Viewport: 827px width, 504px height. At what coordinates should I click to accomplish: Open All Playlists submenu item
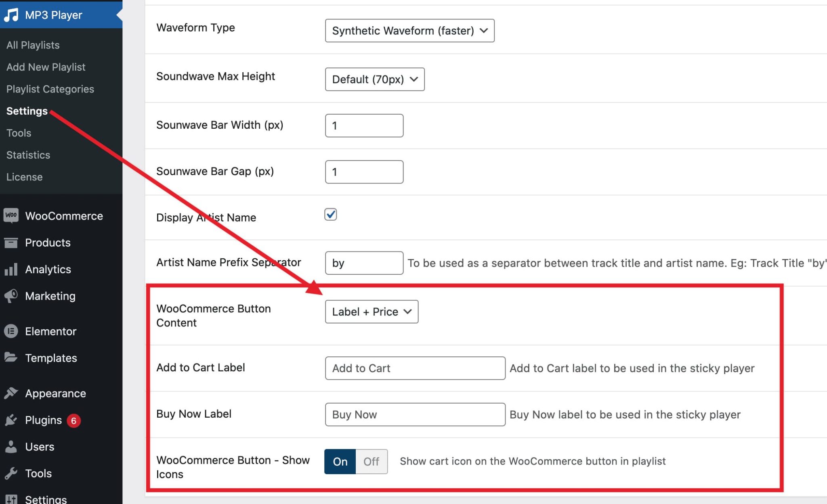(x=33, y=45)
